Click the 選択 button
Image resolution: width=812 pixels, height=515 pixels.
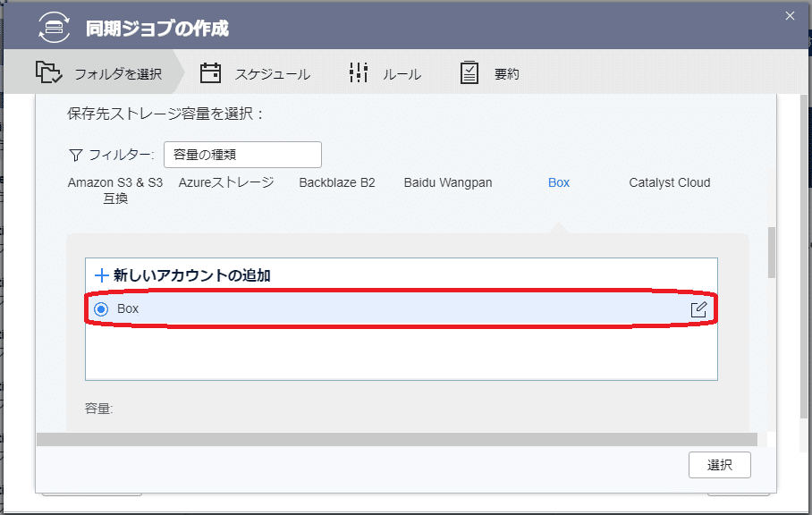click(x=719, y=465)
